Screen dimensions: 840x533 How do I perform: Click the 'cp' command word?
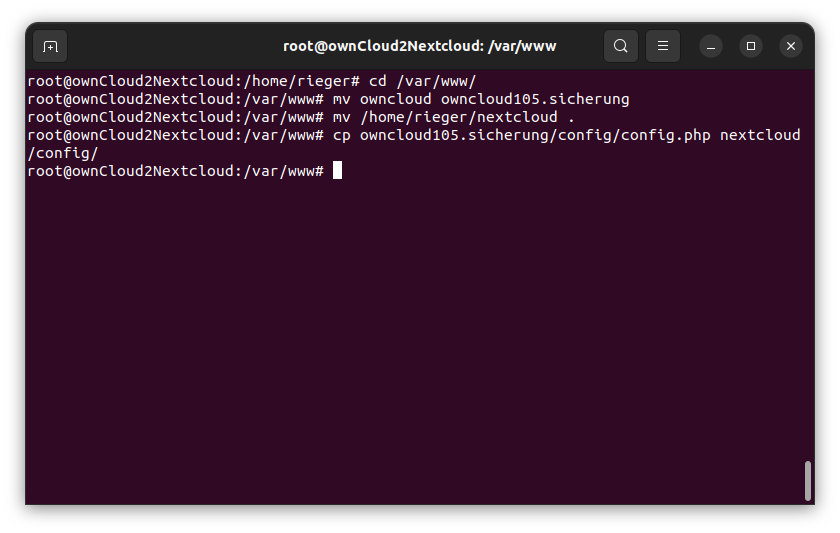pos(342,136)
